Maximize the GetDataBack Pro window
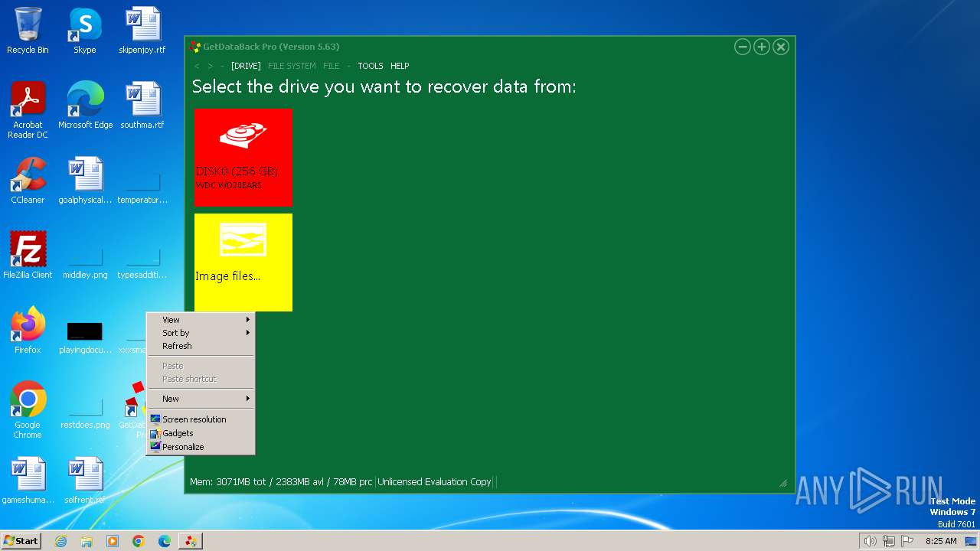Screen dimensions: 980x551 762,47
